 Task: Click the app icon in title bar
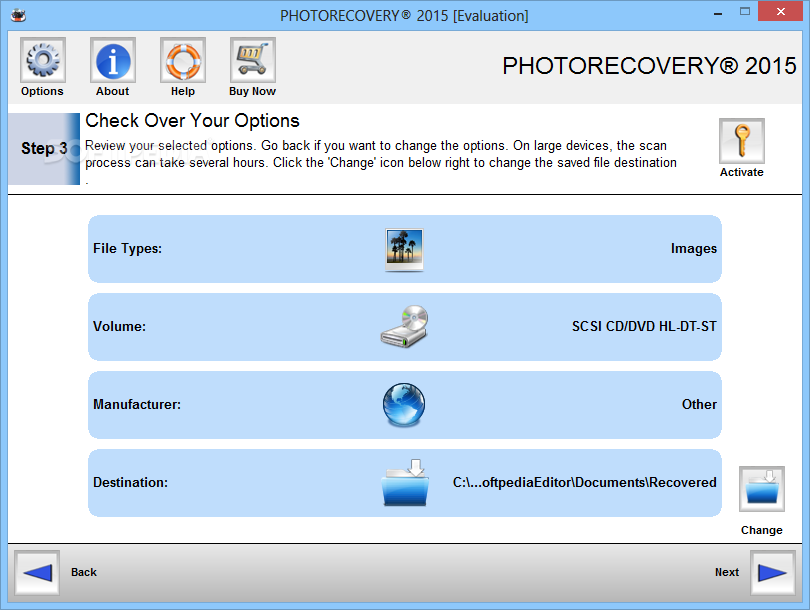18,15
